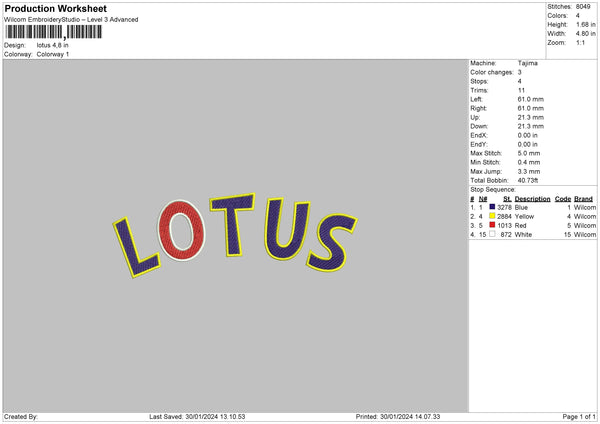Click the Colorway 1 value
The image size is (600, 424).
[53, 54]
